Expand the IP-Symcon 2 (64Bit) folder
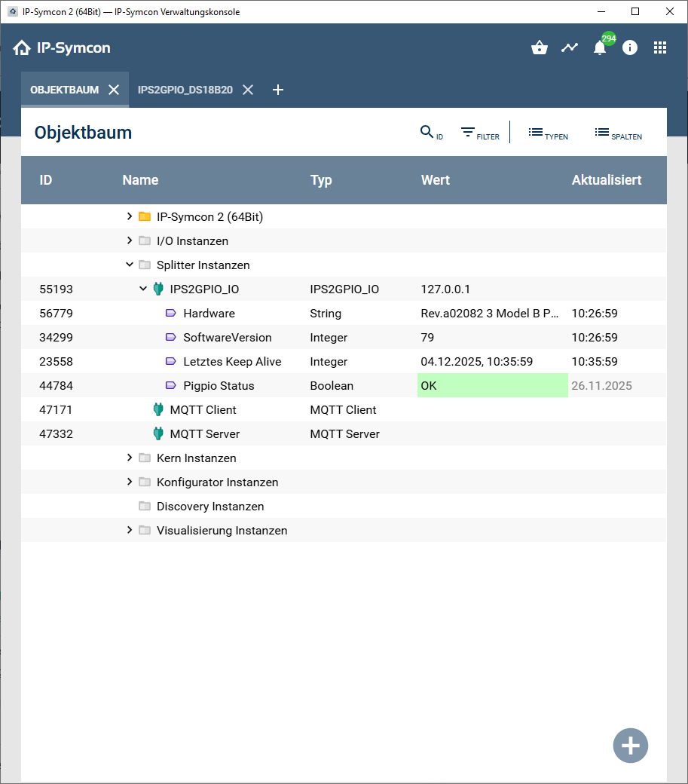Viewport: 688px width, 784px height. [130, 217]
